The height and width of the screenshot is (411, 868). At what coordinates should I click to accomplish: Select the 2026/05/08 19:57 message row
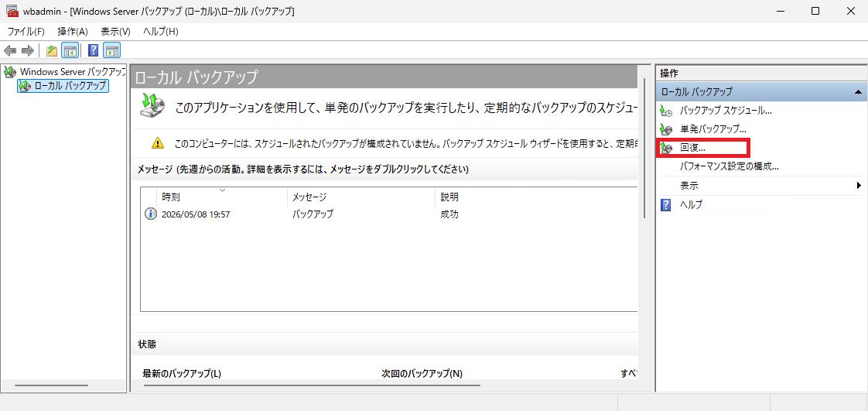[x=389, y=214]
